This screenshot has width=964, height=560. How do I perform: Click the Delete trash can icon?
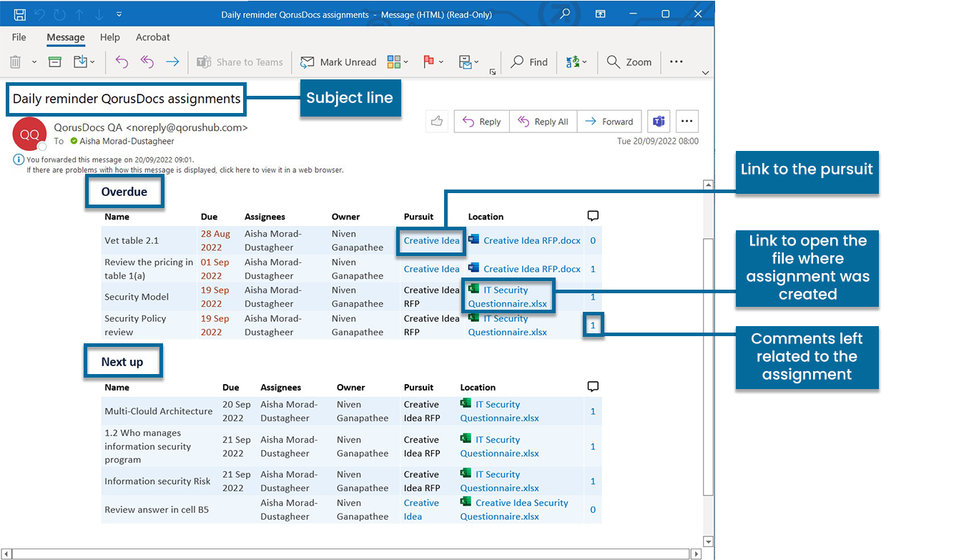click(16, 62)
